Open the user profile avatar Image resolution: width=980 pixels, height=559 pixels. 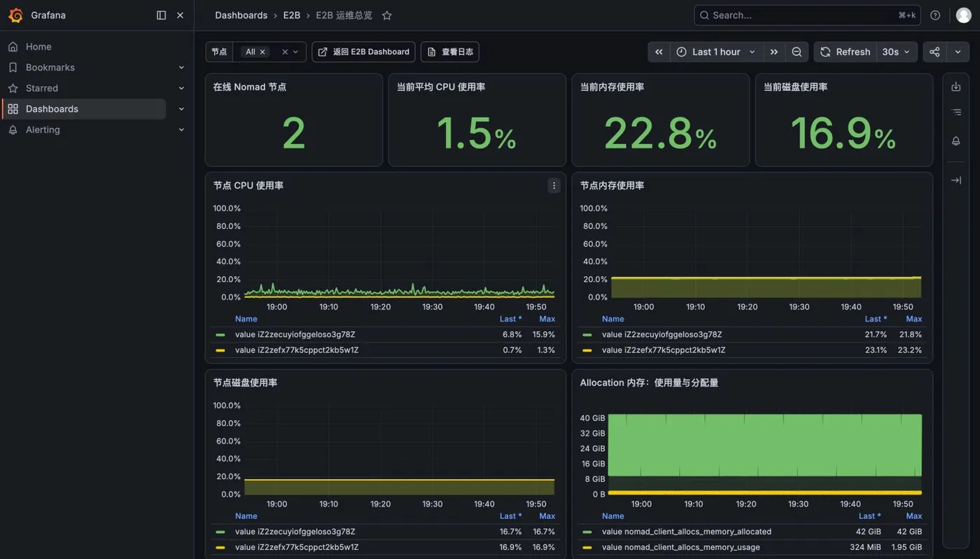964,15
